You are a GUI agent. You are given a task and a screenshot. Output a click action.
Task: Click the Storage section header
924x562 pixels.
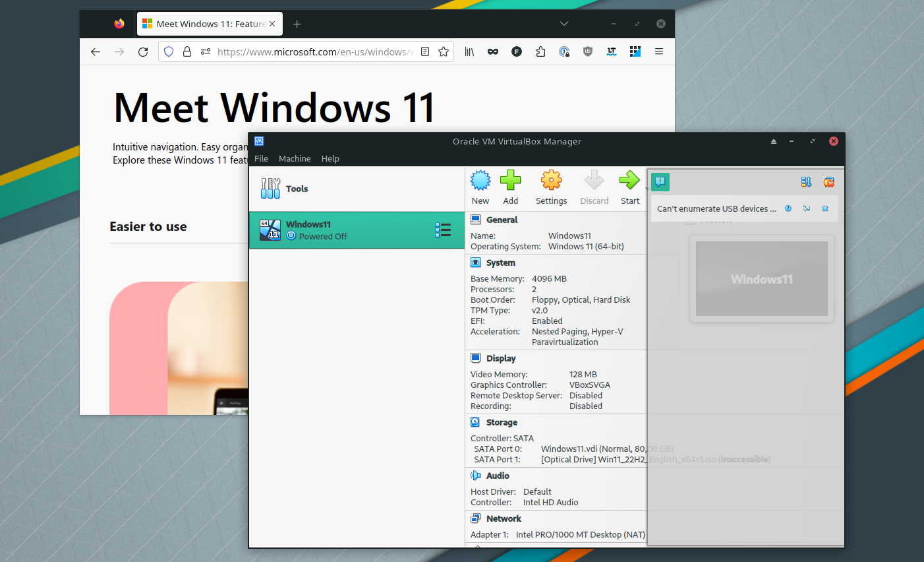pos(502,422)
